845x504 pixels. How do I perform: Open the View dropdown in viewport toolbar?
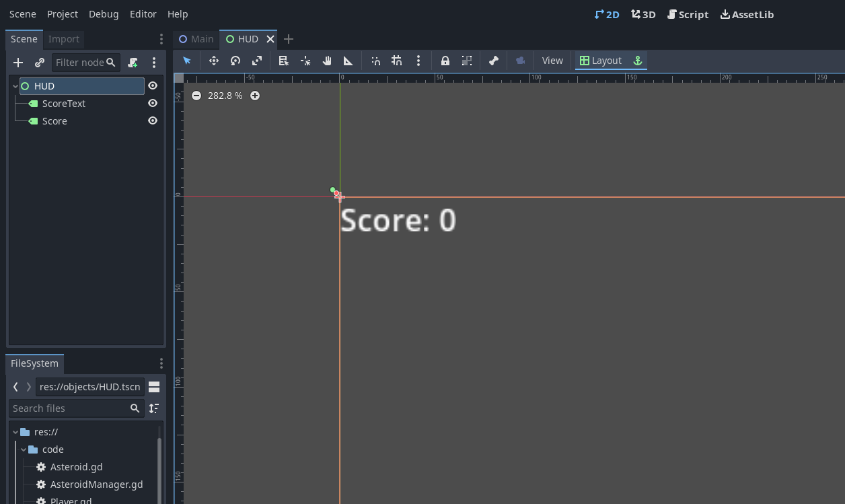[x=552, y=61]
